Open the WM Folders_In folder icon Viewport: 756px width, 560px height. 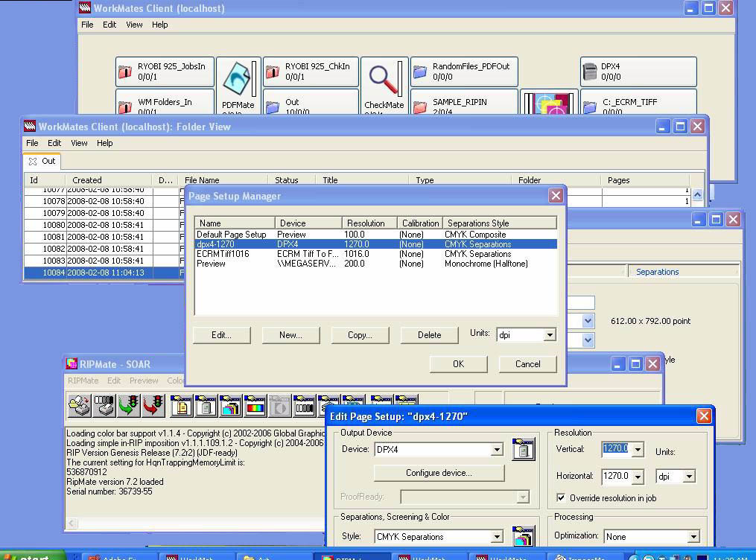(125, 106)
